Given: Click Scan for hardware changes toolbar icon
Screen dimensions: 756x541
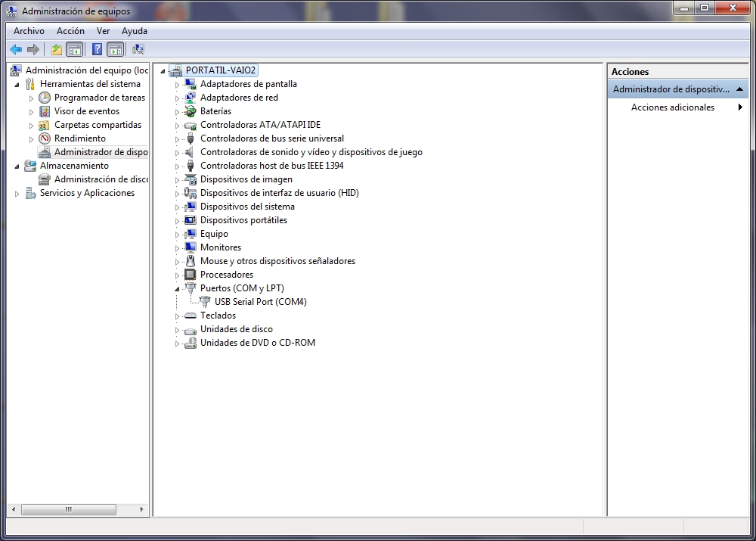Looking at the screenshot, I should click(138, 49).
